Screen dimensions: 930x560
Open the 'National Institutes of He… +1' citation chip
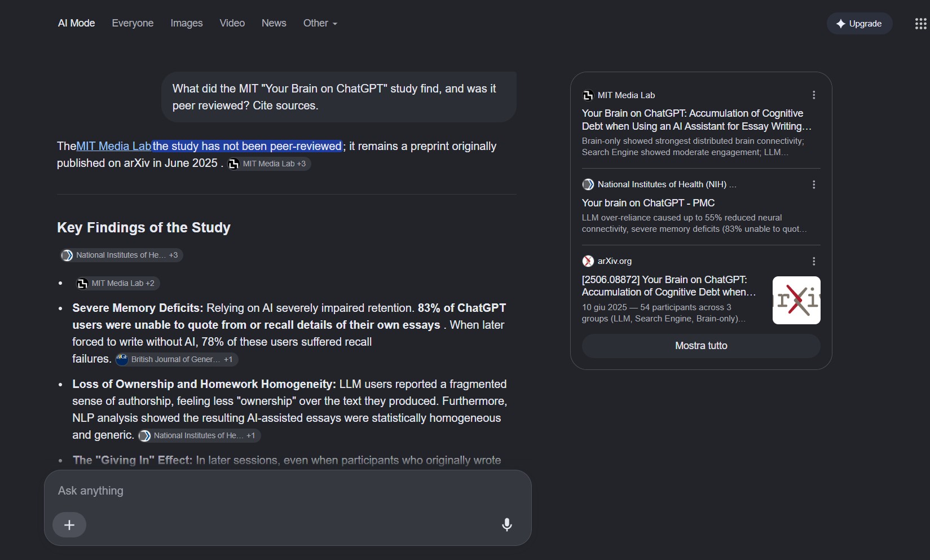199,435
